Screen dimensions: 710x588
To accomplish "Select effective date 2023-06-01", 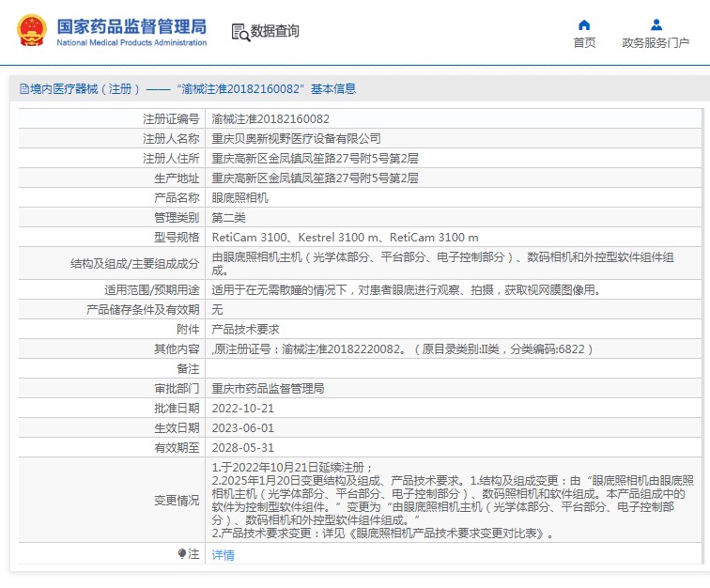I will tap(242, 428).
